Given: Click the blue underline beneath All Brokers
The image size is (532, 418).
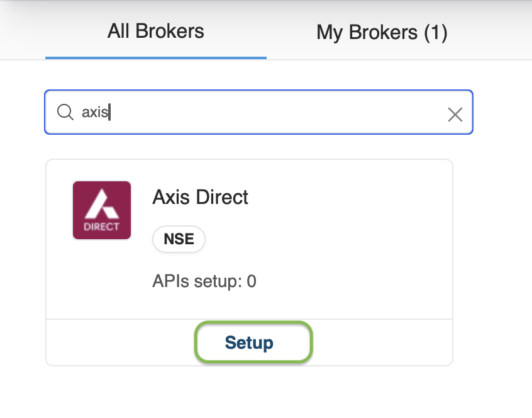Looking at the screenshot, I should (x=156, y=58).
